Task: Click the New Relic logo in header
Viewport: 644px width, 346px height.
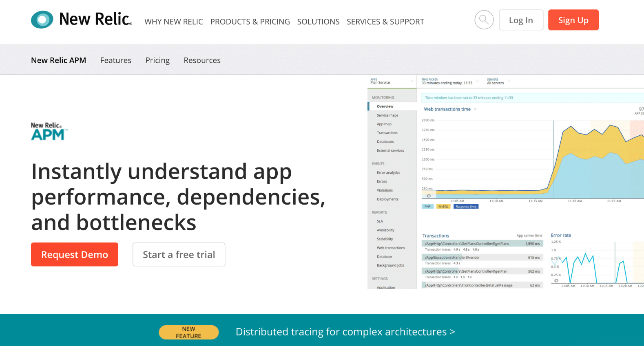Action: 82,20
